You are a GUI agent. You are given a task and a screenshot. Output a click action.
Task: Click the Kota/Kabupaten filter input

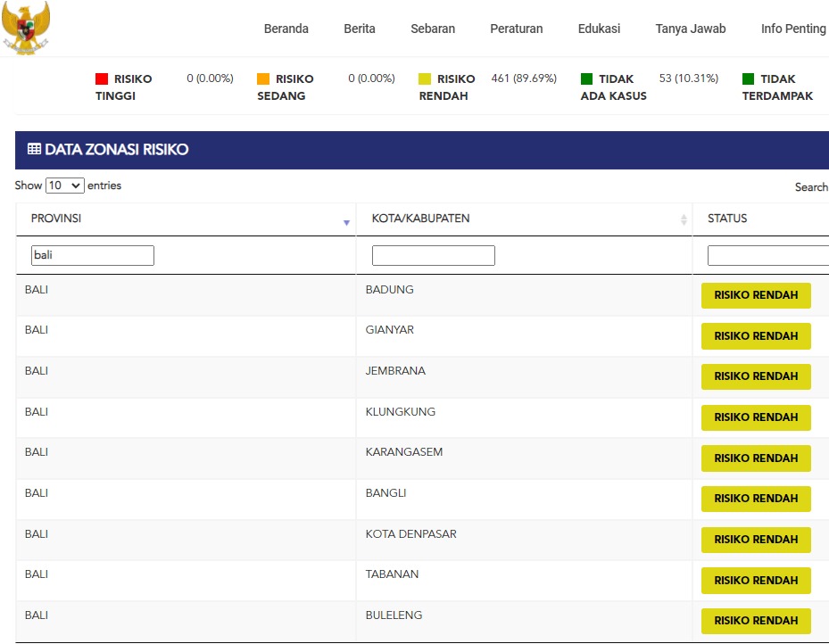coord(434,256)
